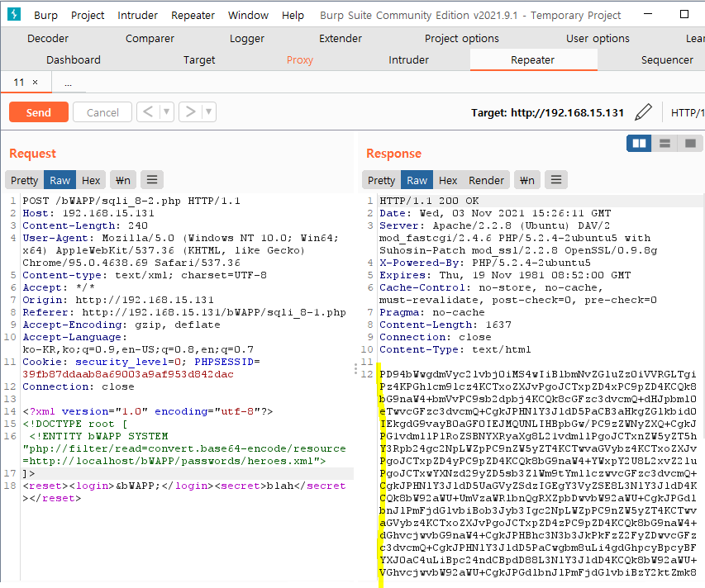Open the history dropdown beside the back arrow

click(167, 111)
